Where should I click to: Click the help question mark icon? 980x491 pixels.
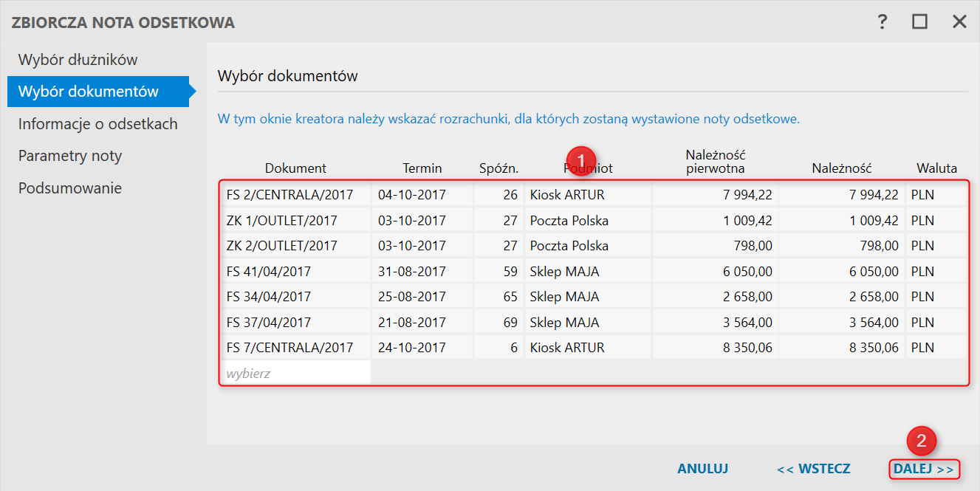click(882, 22)
